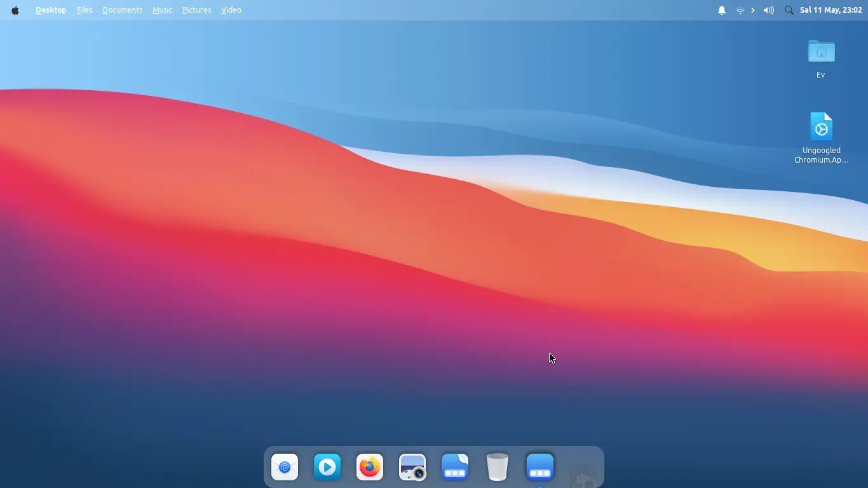Open the Apple logo menu
The width and height of the screenshot is (868, 488).
coord(15,10)
